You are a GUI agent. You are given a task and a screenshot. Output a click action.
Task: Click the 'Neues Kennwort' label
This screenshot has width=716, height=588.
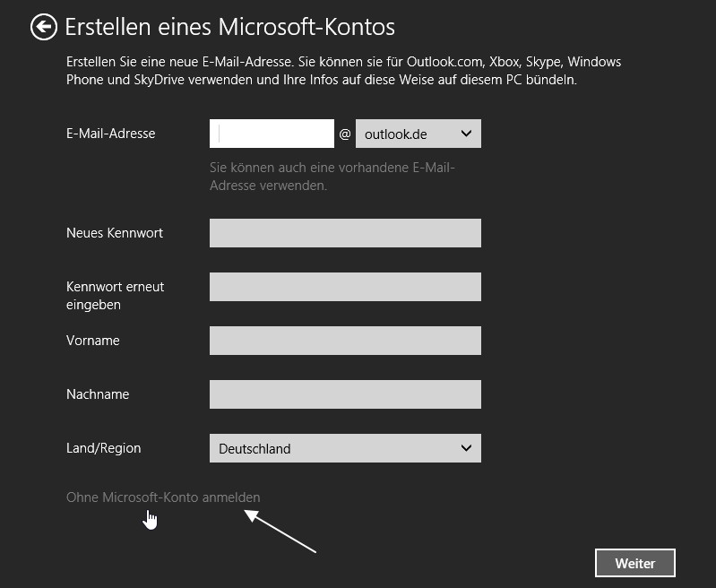tap(115, 233)
